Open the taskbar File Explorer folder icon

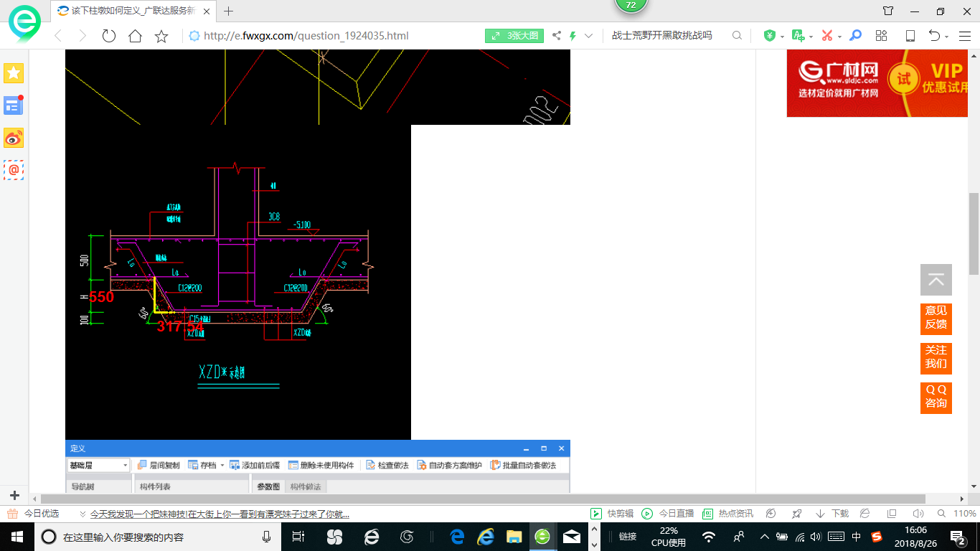(514, 537)
